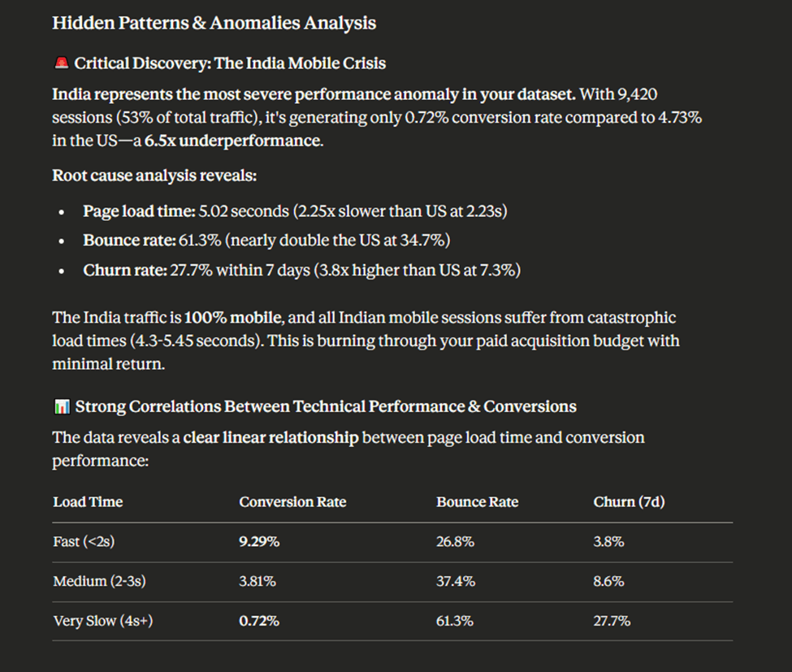Viewport: 792px width, 672px height.
Task: Click the 'Strong Correlations' section heading
Action: 326,407
